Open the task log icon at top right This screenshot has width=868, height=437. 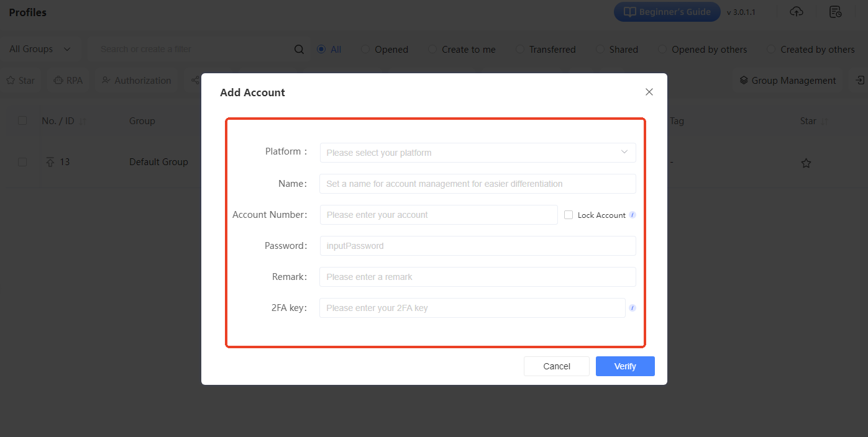(x=836, y=12)
